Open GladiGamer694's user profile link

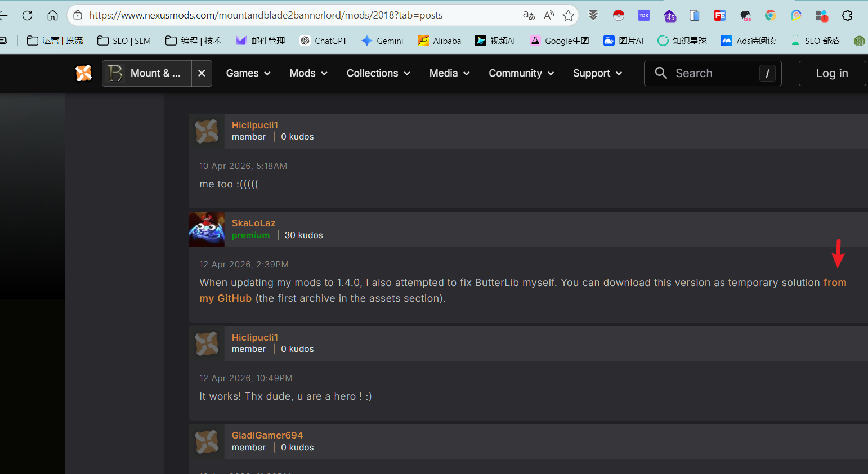coord(267,435)
